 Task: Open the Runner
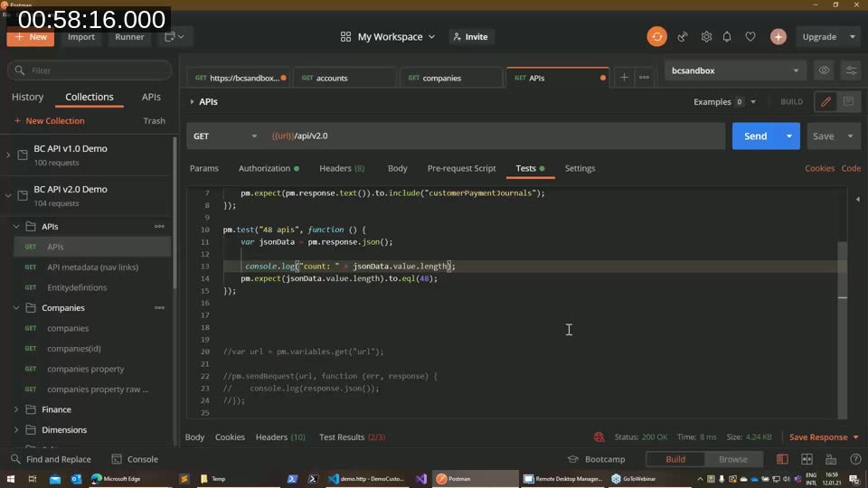(129, 36)
